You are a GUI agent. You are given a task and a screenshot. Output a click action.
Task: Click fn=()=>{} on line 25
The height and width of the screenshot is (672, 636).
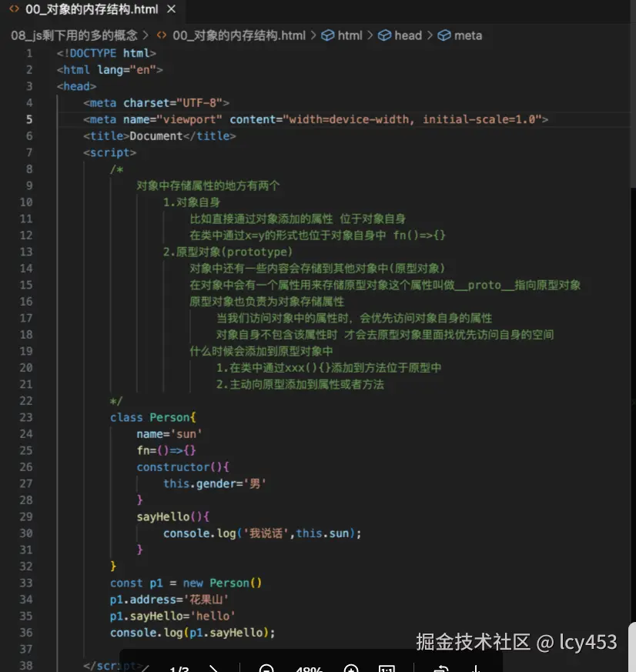click(166, 450)
